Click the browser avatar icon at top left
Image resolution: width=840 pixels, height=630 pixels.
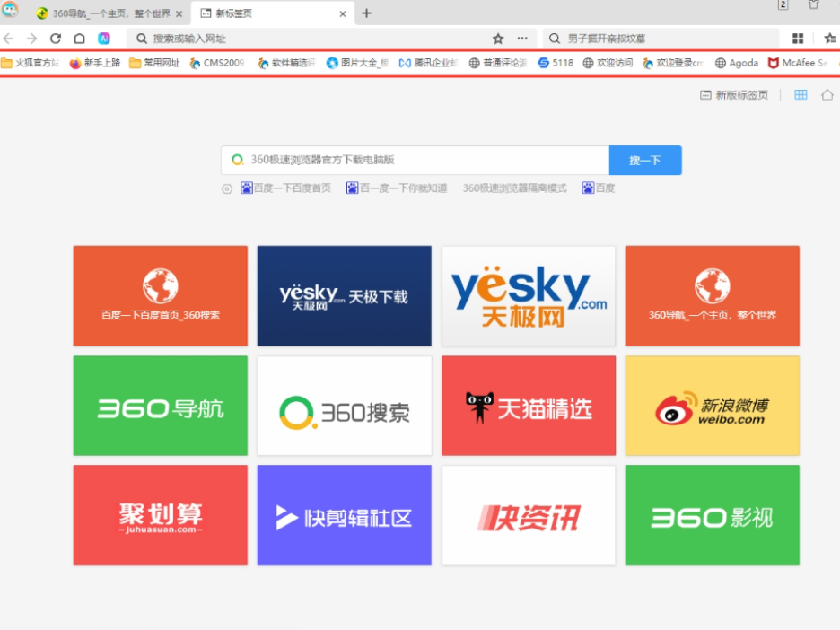click(10, 9)
